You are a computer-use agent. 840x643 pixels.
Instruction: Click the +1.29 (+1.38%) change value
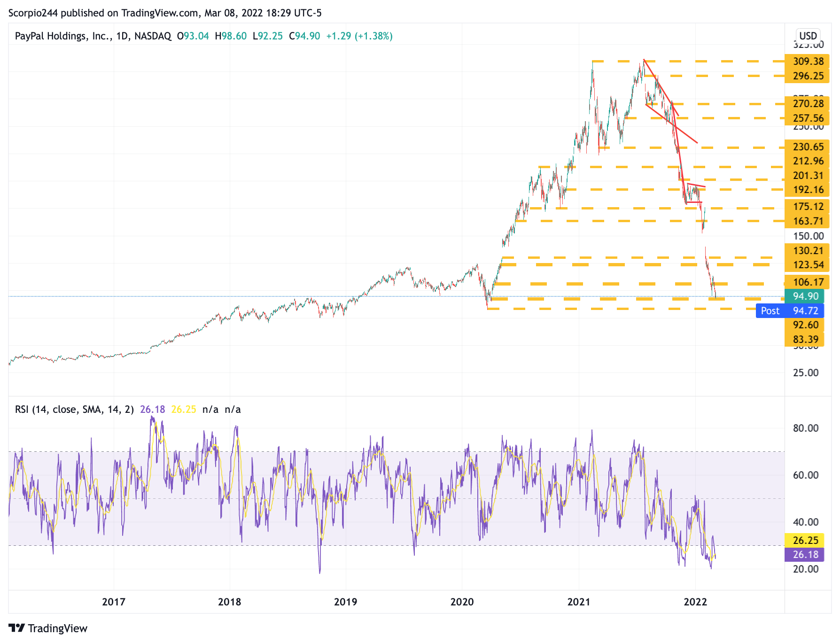359,36
